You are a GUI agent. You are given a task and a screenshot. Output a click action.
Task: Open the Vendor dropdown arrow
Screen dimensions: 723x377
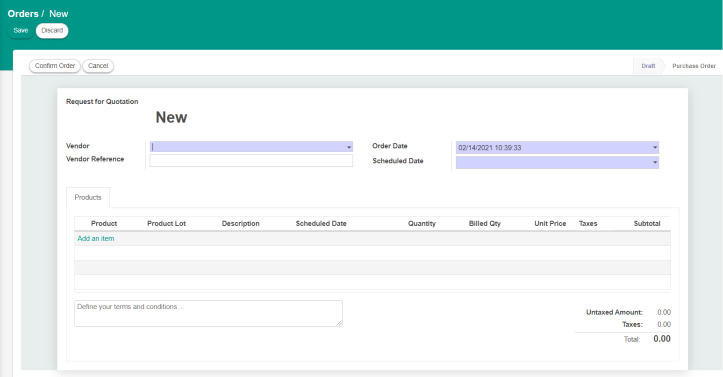click(x=349, y=147)
